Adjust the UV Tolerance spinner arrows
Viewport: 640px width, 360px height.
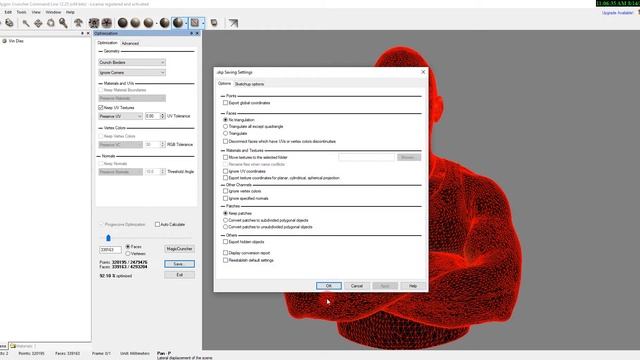pos(162,116)
